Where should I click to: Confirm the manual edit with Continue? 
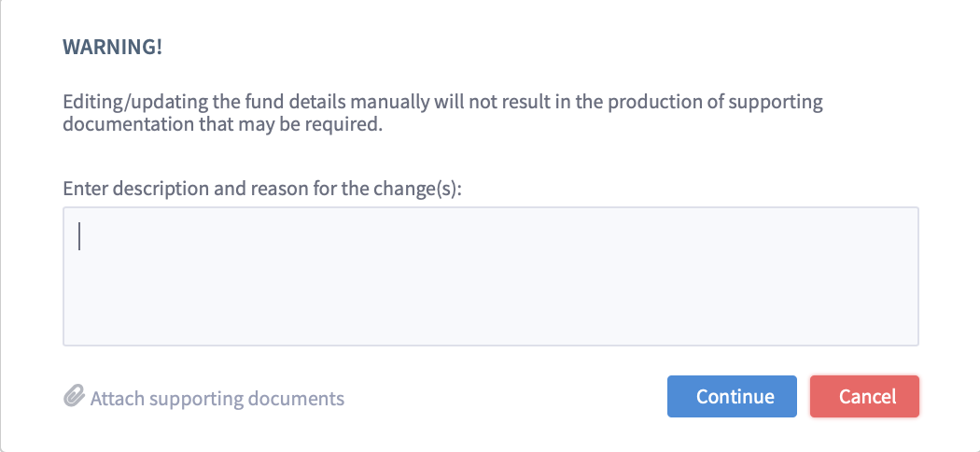click(732, 396)
